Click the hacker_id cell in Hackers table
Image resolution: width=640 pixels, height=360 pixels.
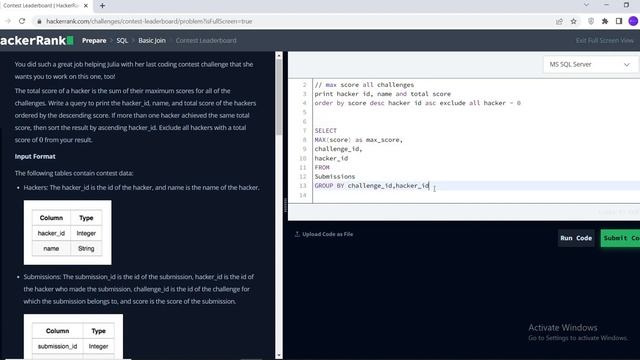[x=51, y=233]
